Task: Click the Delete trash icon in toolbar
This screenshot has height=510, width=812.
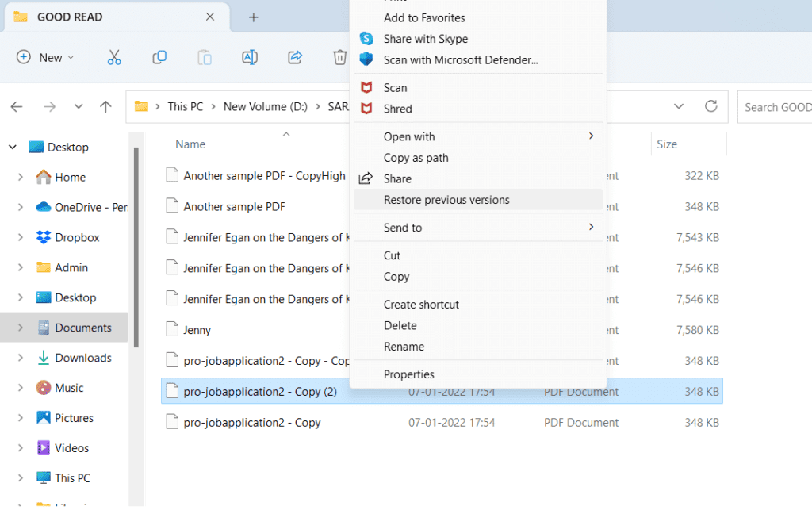Action: [339, 57]
